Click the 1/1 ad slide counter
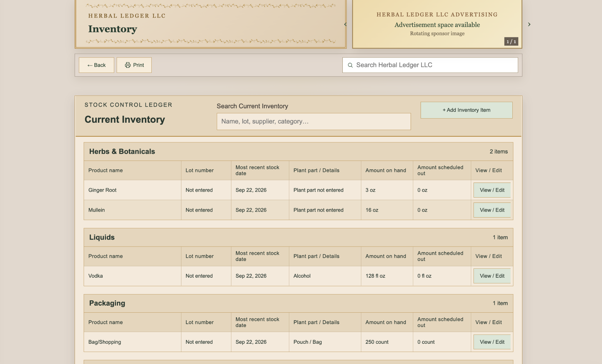 pos(511,41)
